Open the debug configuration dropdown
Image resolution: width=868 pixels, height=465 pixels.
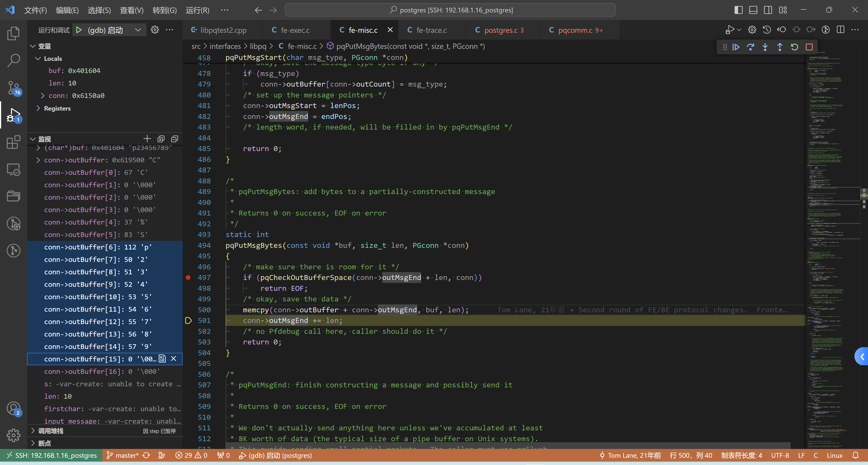pos(138,30)
